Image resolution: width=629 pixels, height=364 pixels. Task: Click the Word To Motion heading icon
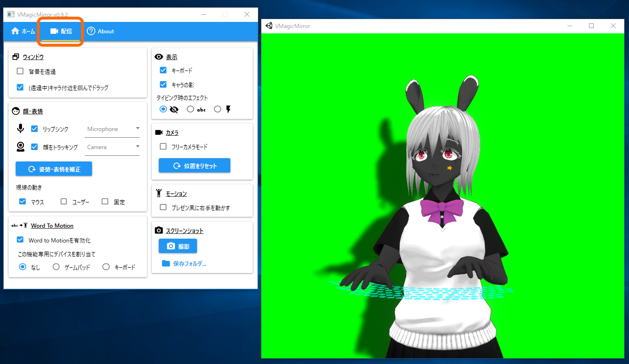coord(20,226)
